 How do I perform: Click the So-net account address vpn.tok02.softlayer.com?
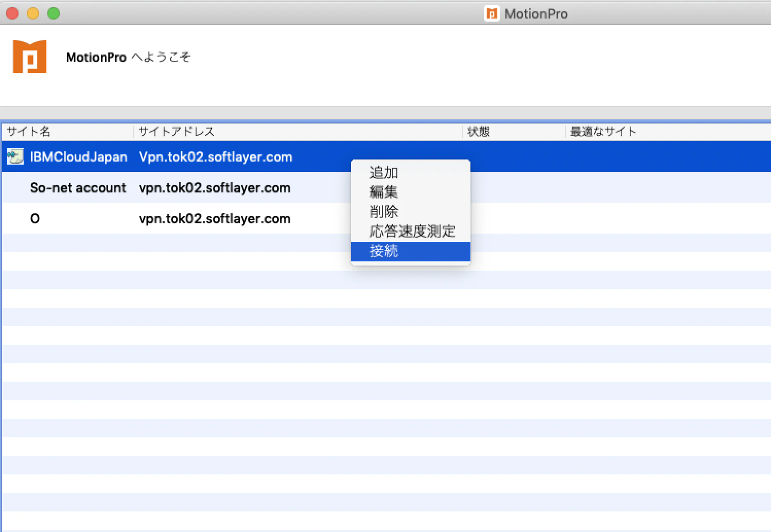tap(215, 188)
